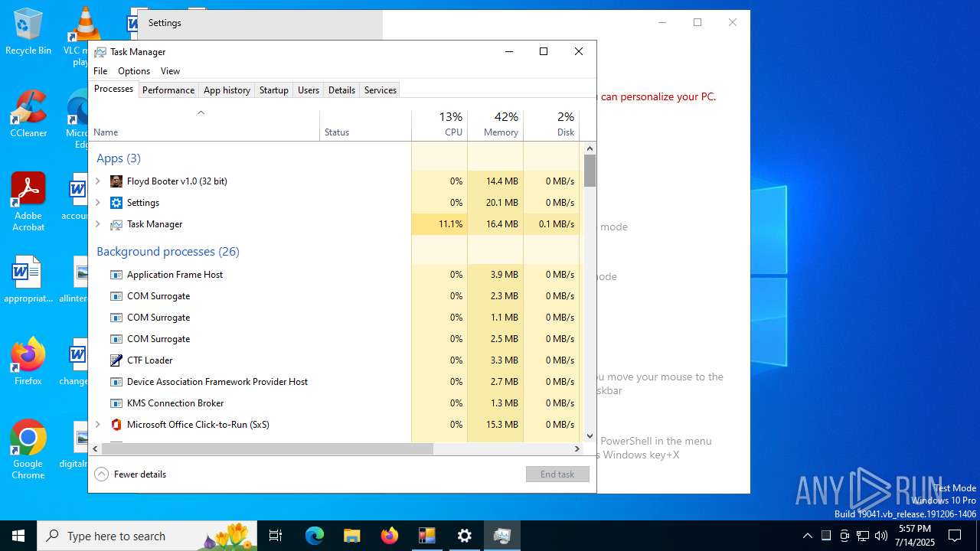Expand the Floyd Booter v1.0 process group
The image size is (980, 551).
97,181
